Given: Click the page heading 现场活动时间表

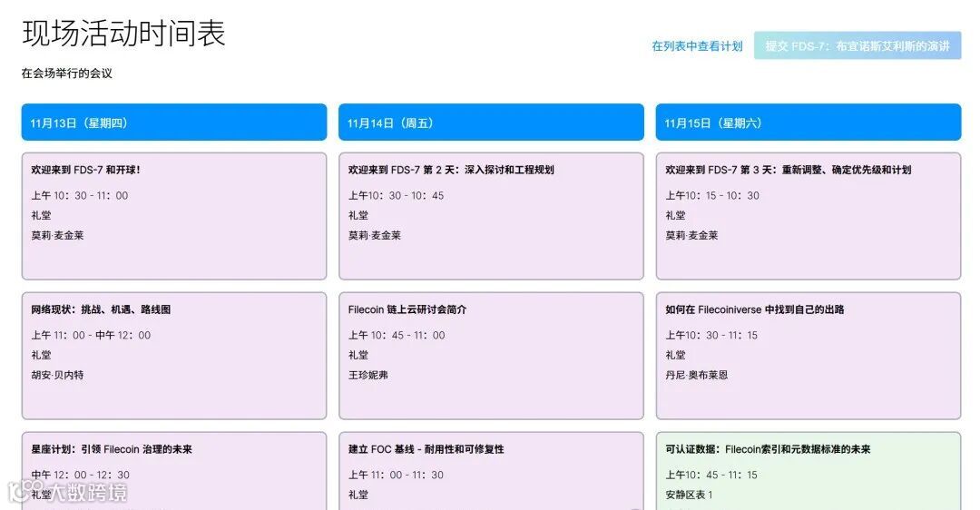Looking at the screenshot, I should click(x=123, y=33).
